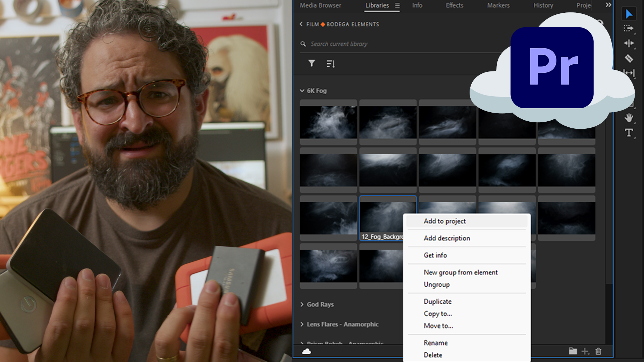Select the Type tool
Image resolution: width=644 pixels, height=362 pixels.
629,133
